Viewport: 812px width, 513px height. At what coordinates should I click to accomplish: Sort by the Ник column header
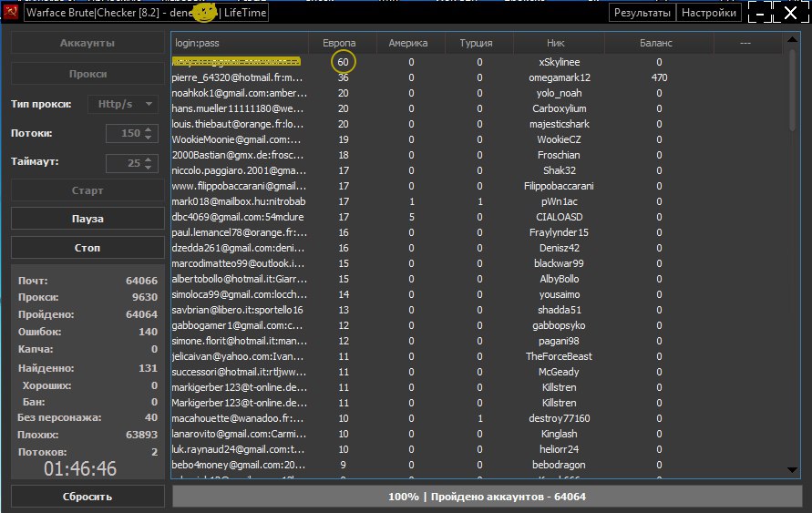(559, 43)
